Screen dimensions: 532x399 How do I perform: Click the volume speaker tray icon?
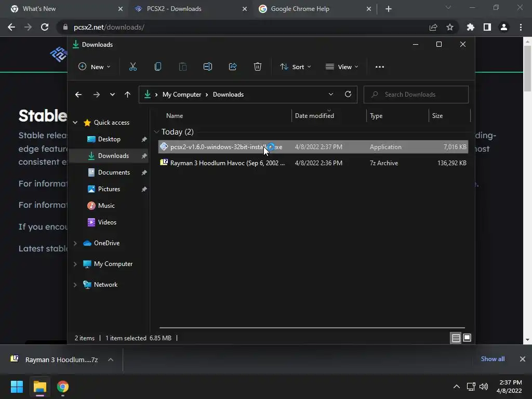point(484,387)
